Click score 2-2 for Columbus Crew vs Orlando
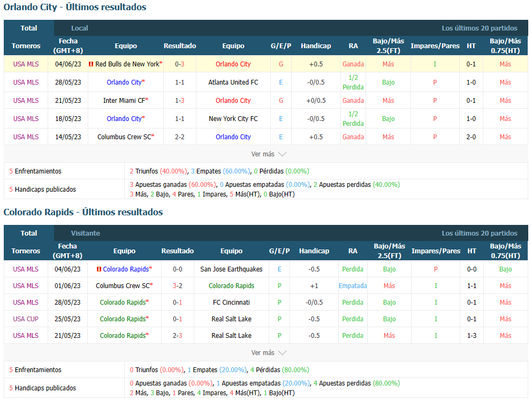This screenshot has height=400, width=532. tap(179, 137)
